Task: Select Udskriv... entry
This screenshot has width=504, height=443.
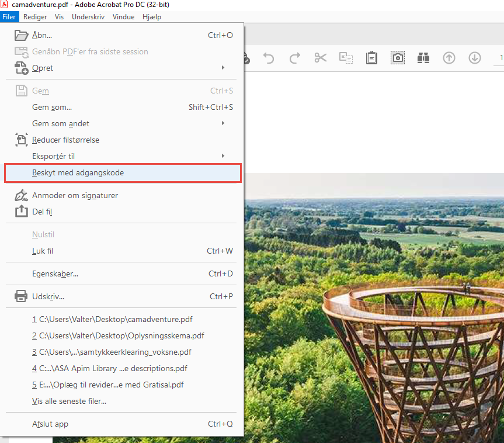Action: pyautogui.click(x=121, y=297)
